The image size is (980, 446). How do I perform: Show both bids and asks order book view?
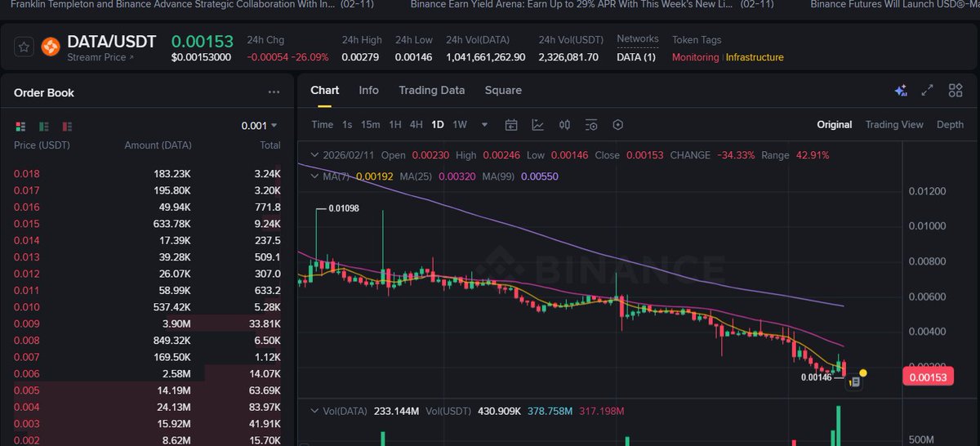click(20, 126)
